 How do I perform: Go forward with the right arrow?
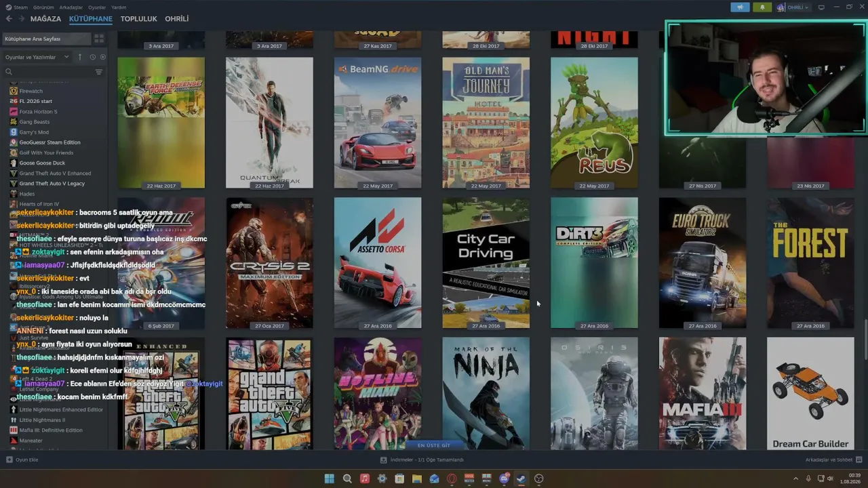coord(21,19)
